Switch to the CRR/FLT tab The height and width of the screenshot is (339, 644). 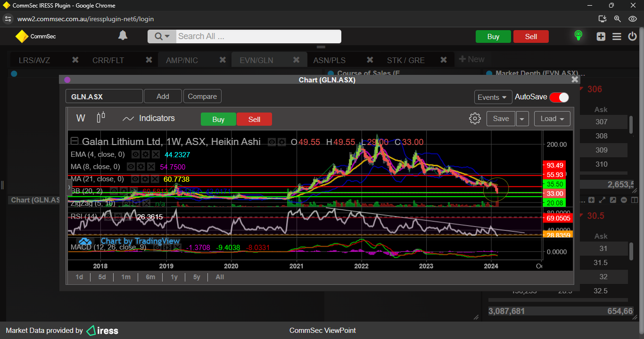(108, 60)
